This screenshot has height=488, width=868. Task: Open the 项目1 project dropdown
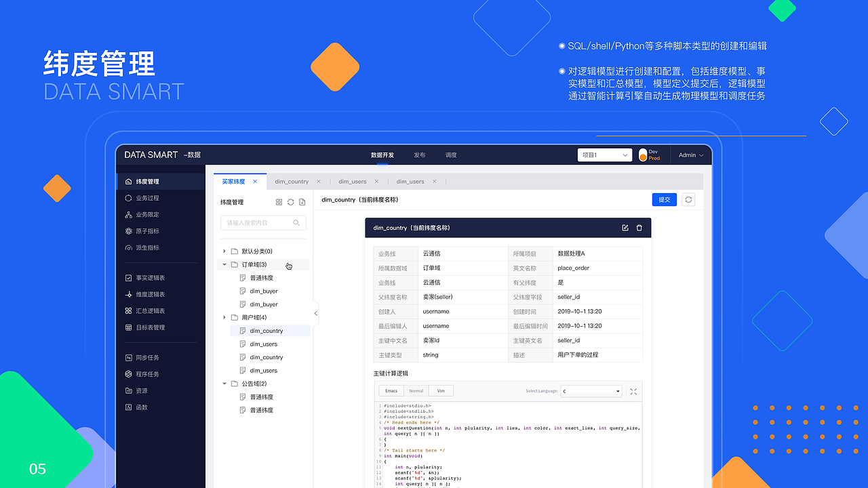tap(604, 155)
